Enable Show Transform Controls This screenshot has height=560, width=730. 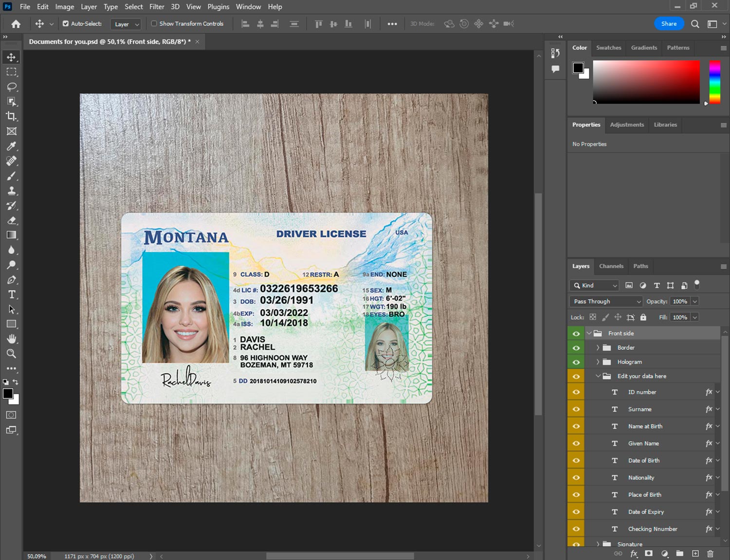tap(154, 23)
